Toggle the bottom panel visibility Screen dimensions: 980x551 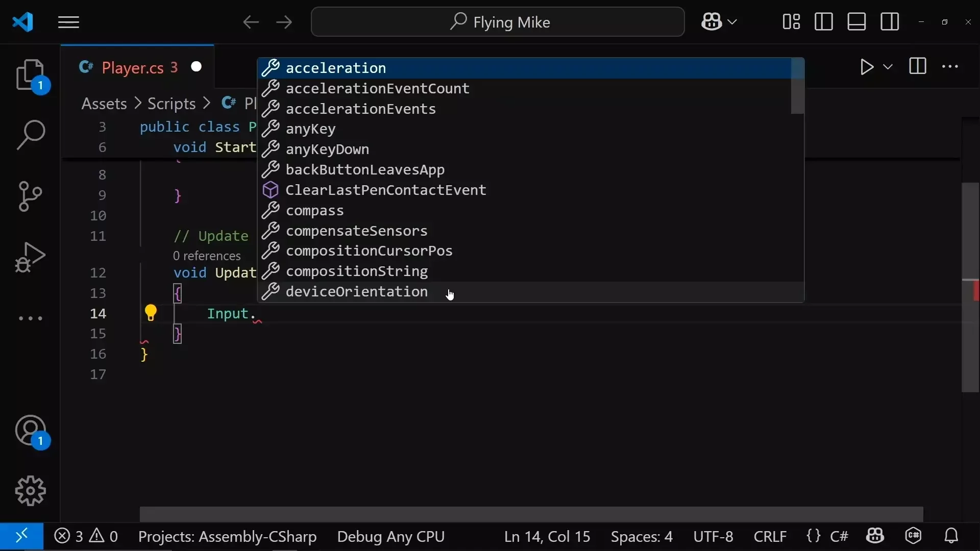click(x=856, y=21)
